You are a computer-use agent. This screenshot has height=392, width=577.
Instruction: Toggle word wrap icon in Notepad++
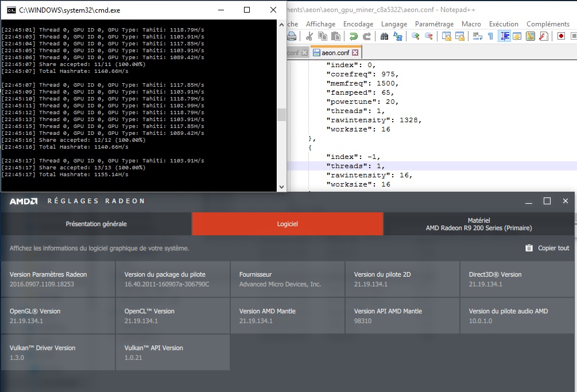point(477,36)
